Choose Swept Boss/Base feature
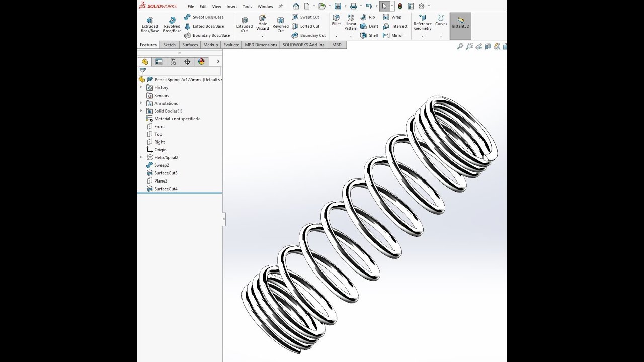 click(204, 17)
